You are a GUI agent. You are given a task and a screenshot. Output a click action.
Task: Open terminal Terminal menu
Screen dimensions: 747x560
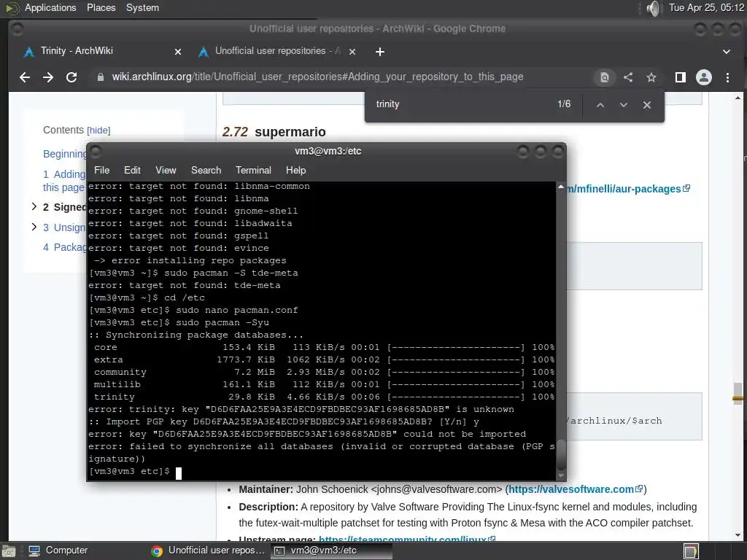click(253, 170)
